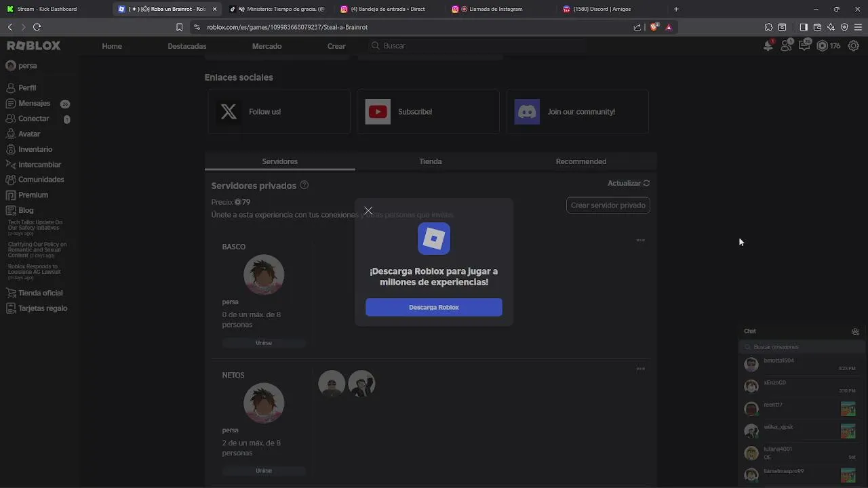Screen dimensions: 868x488
Task: Open Destacadas in top navigation
Action: [187, 46]
